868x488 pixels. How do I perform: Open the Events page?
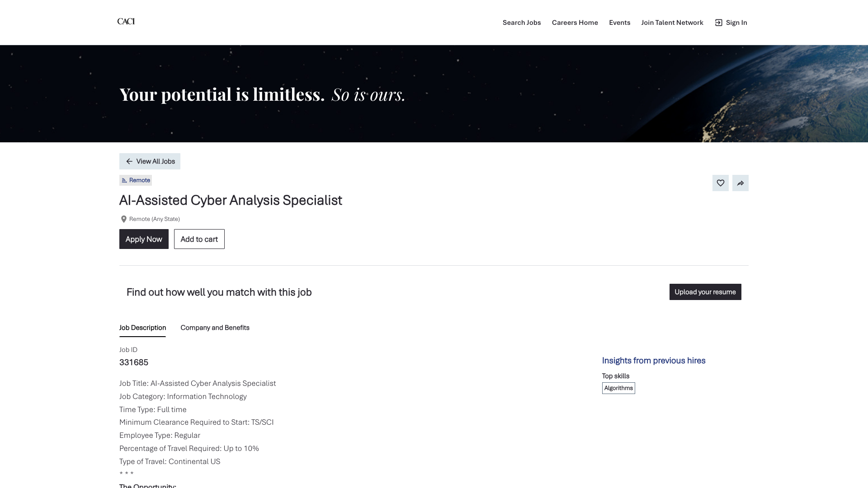click(x=619, y=23)
